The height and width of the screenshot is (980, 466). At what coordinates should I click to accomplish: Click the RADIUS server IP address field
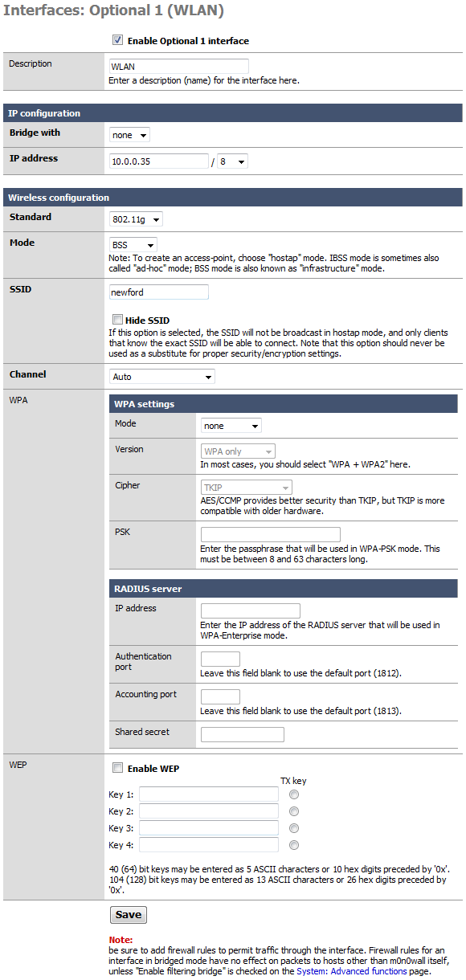251,611
